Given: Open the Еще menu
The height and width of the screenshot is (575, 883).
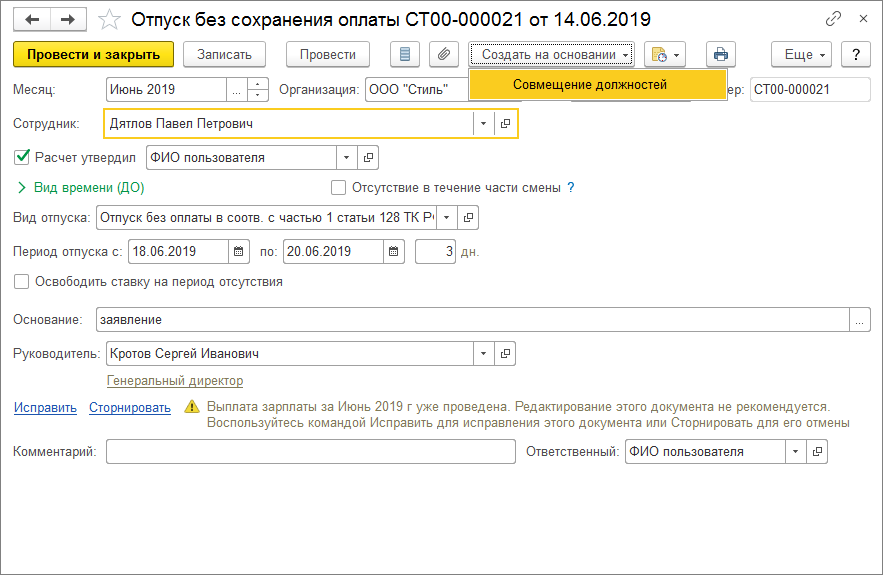Looking at the screenshot, I should 802,54.
